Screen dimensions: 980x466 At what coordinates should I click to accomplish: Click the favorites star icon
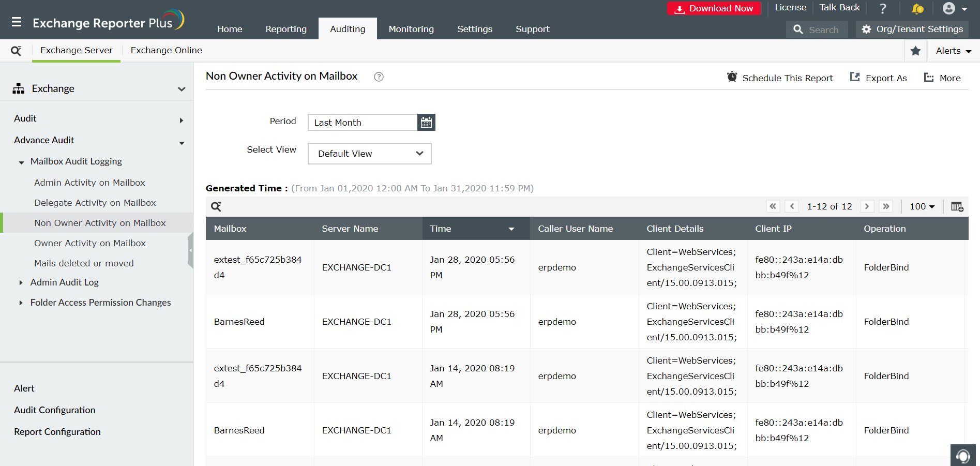[x=915, y=51]
